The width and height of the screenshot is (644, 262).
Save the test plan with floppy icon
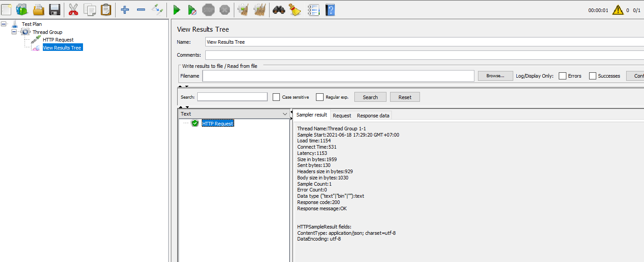point(54,9)
